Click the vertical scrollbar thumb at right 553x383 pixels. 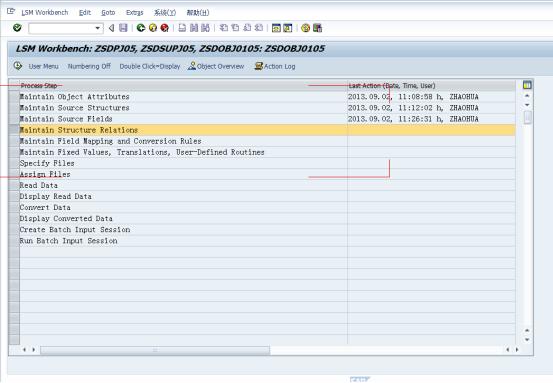(x=527, y=117)
